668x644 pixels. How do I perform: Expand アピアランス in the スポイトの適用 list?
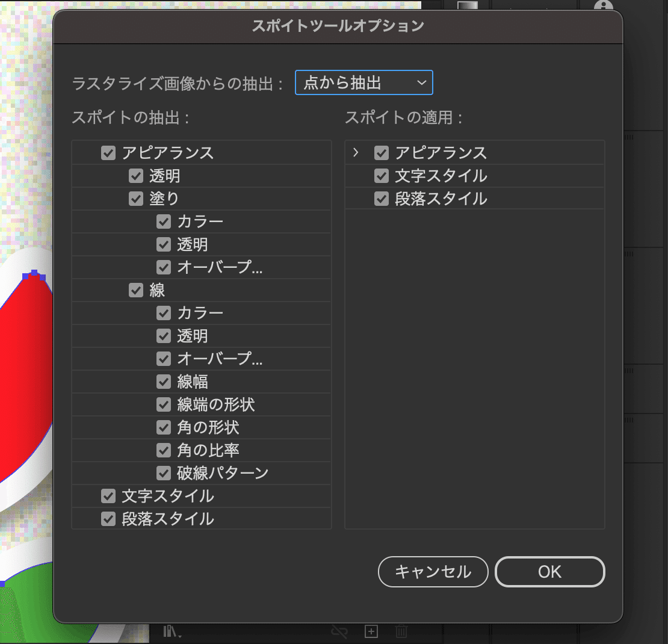pos(356,152)
